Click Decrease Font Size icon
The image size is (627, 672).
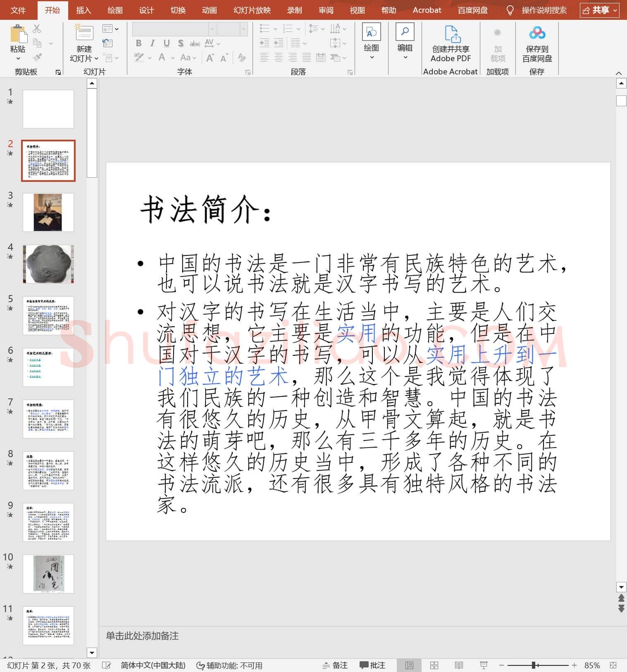[224, 58]
